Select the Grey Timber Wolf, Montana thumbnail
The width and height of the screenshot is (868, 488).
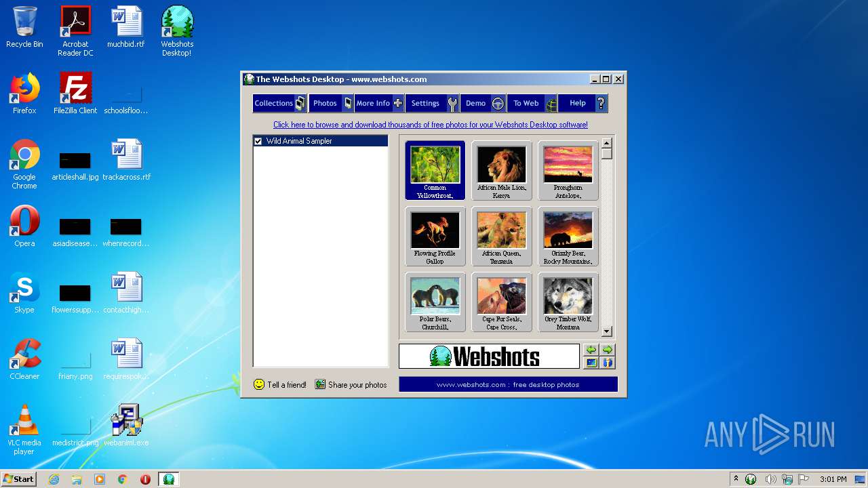568,302
